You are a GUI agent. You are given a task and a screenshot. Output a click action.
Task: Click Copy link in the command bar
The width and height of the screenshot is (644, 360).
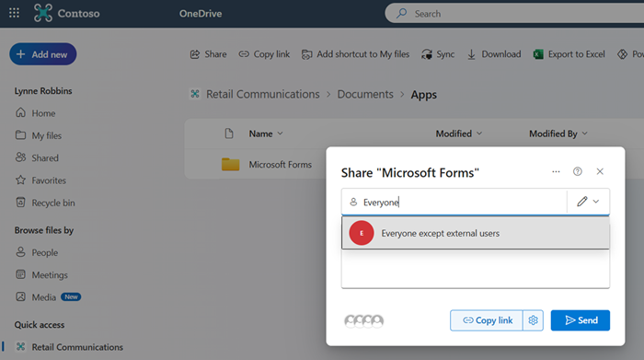tap(264, 54)
